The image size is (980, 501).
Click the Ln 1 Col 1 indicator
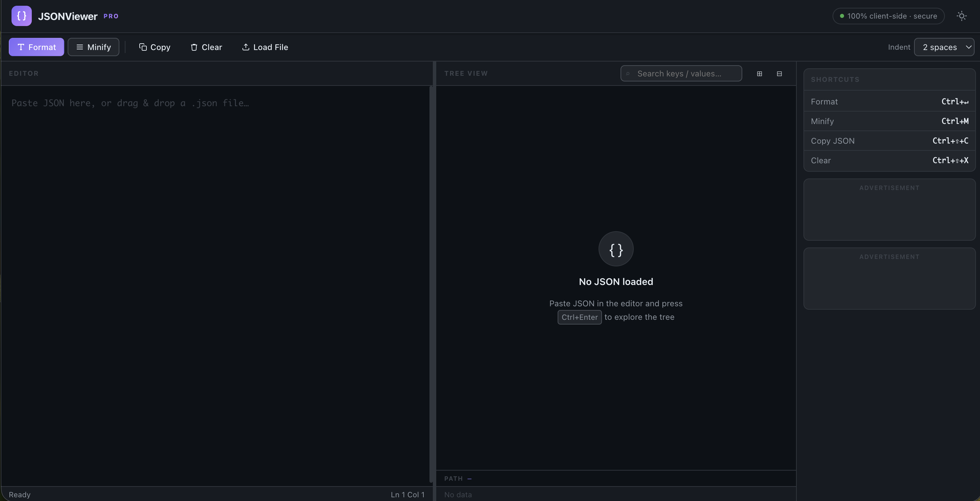click(x=407, y=495)
